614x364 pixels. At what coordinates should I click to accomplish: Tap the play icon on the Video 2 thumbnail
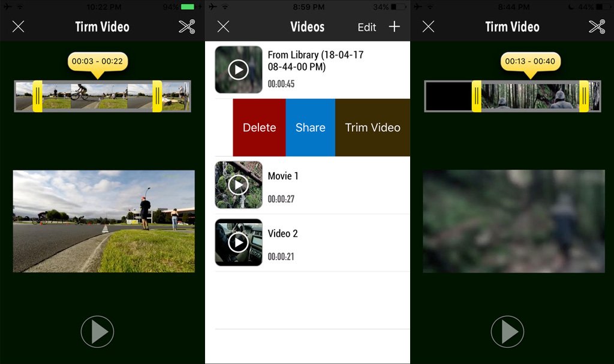coord(238,242)
